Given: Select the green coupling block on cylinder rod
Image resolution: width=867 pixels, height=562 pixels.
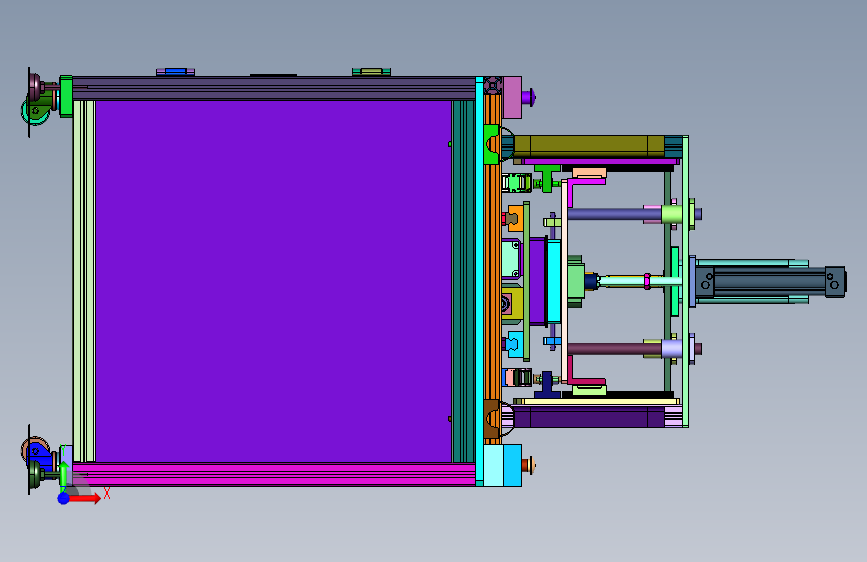Looking at the screenshot, I should (576, 281).
